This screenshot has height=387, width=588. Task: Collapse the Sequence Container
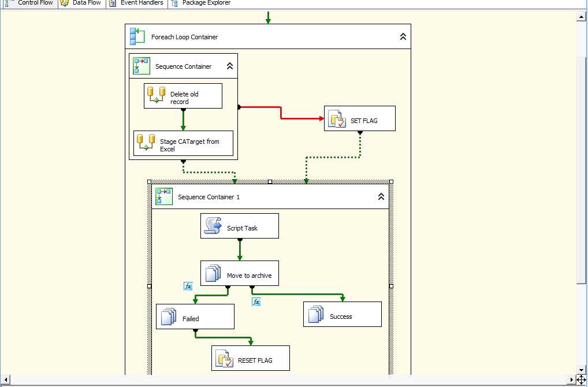(230, 66)
